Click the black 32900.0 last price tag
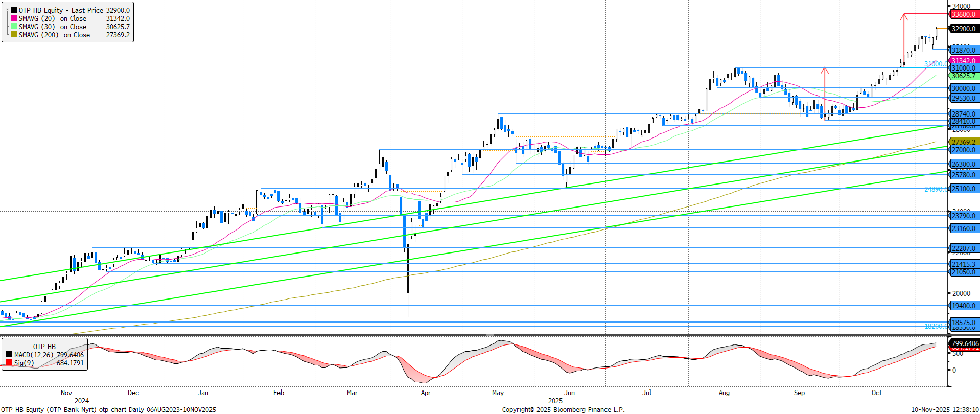The width and height of the screenshot is (980, 414). point(964,29)
